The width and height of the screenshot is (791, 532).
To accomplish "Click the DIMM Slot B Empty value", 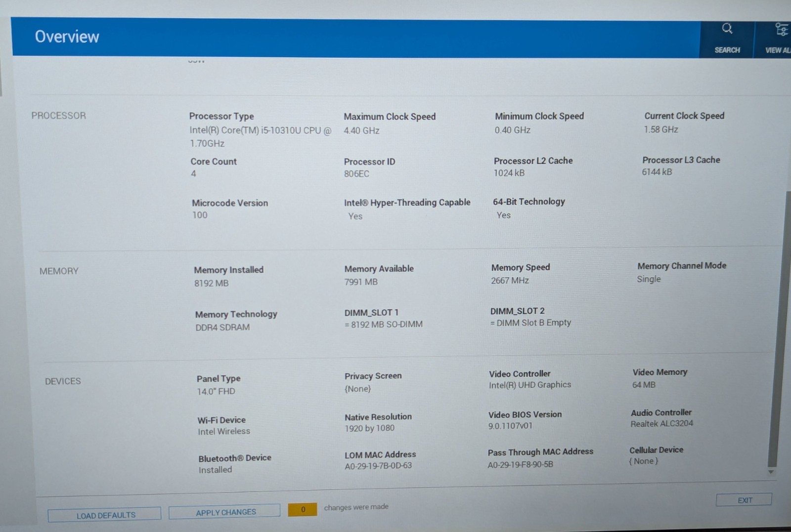I will pos(530,323).
